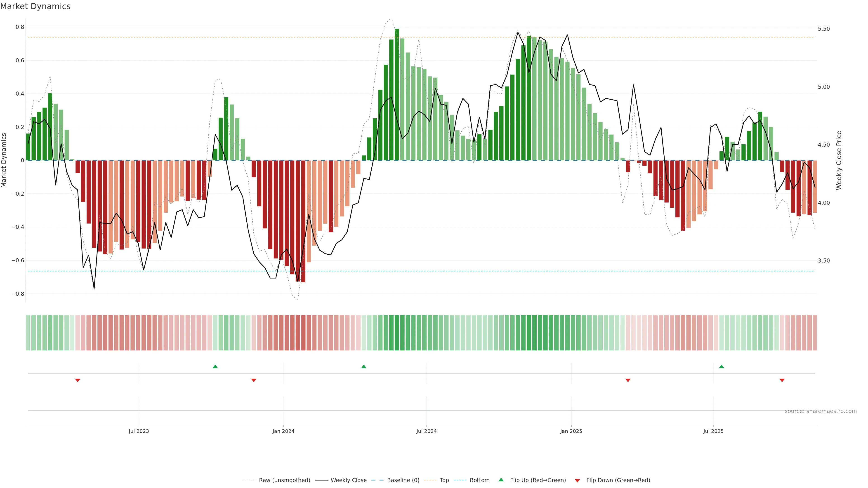Click the last red flip-down marker on the right

click(782, 380)
